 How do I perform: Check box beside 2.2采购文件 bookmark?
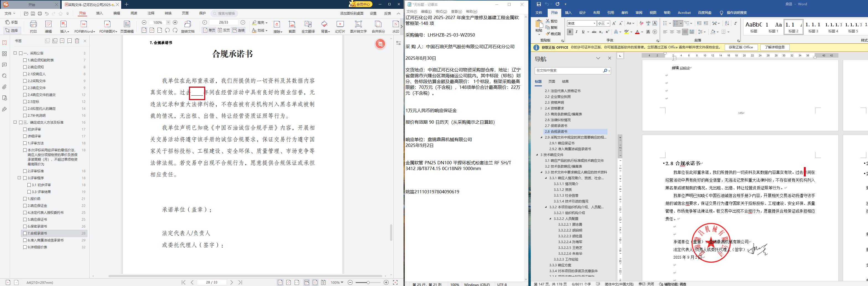(25, 81)
